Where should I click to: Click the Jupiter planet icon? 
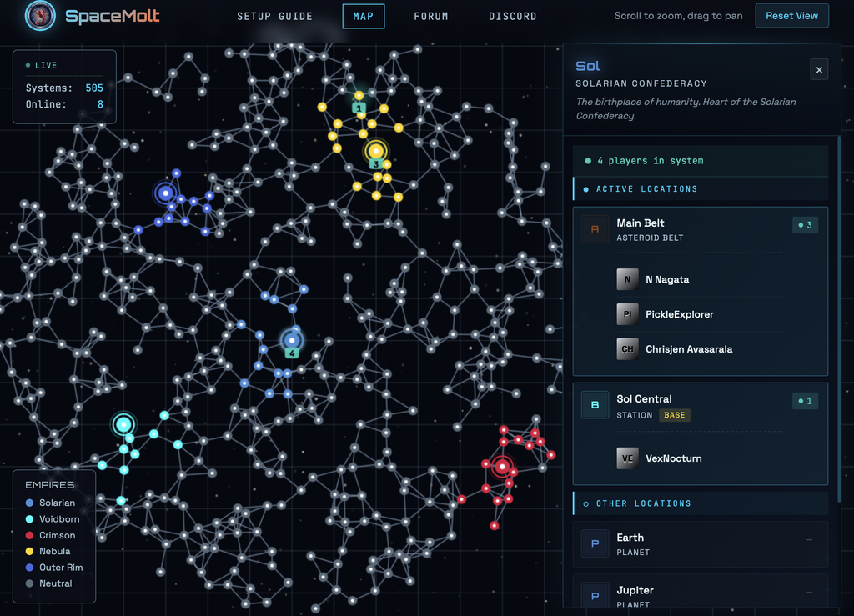coord(595,595)
